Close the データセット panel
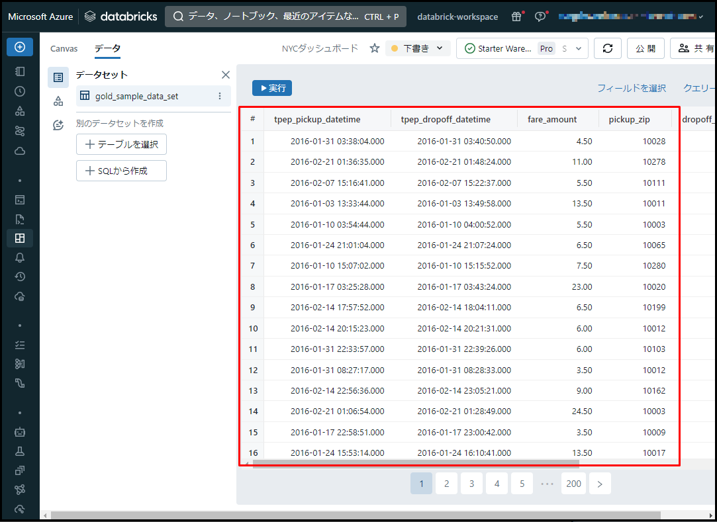Image resolution: width=717 pixels, height=522 pixels. tap(225, 75)
